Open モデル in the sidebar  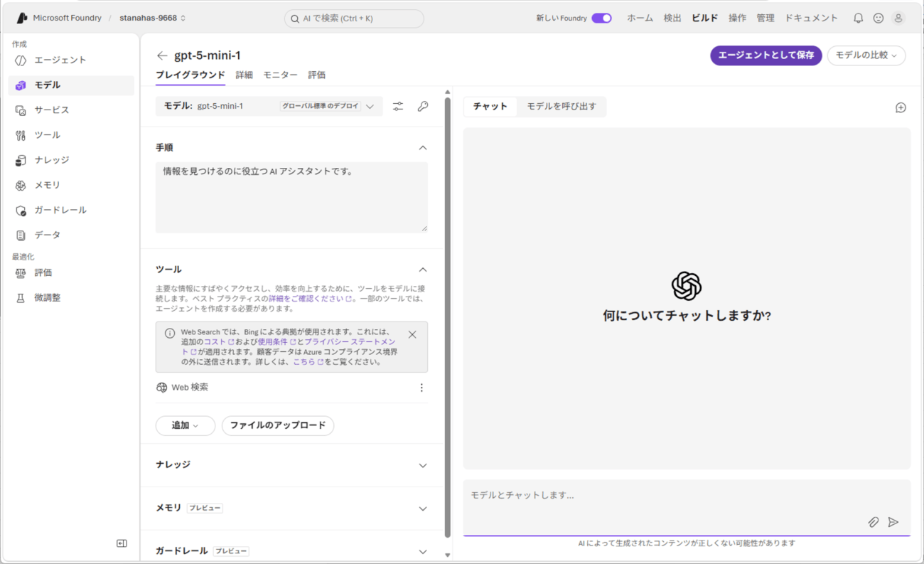point(71,85)
